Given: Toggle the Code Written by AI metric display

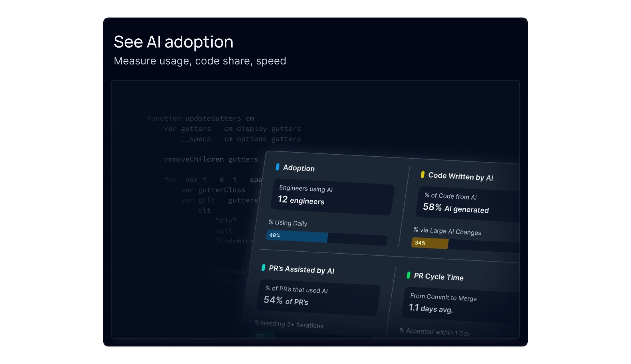Looking at the screenshot, I should pos(460,177).
